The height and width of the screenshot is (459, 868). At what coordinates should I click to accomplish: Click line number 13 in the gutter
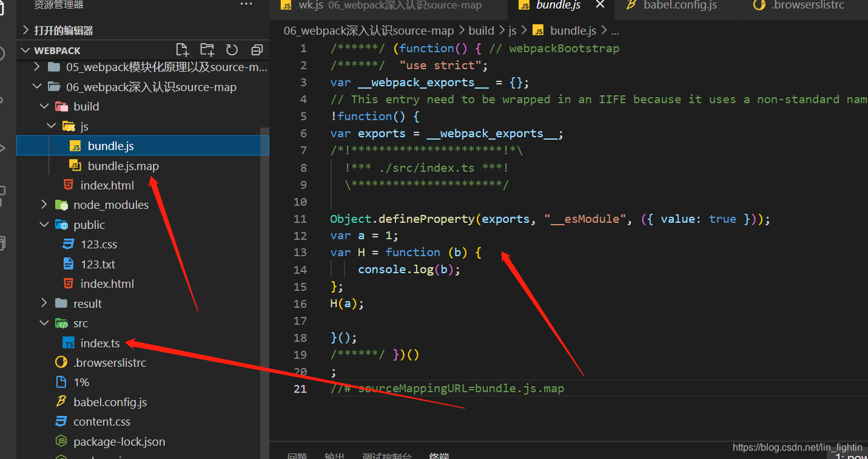click(x=300, y=253)
